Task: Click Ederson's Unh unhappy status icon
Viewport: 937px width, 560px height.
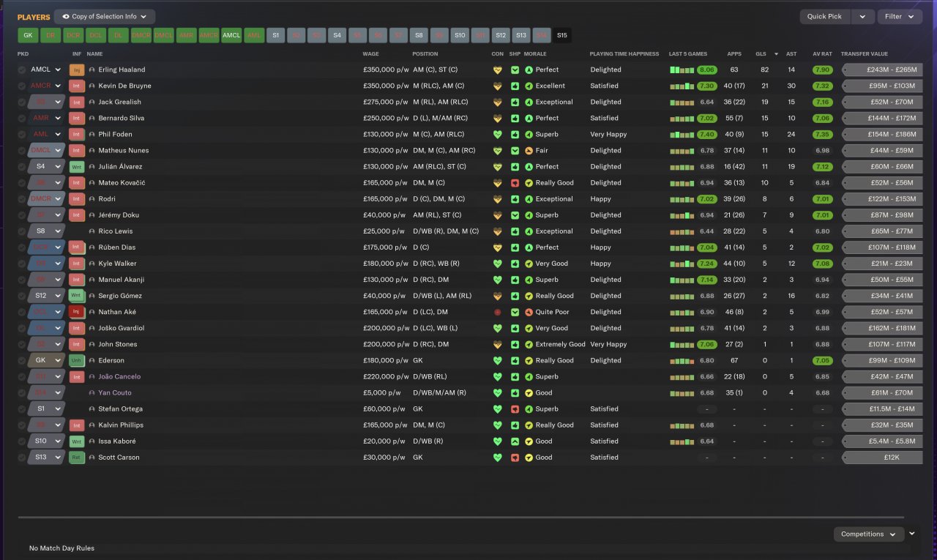Action: (x=76, y=360)
